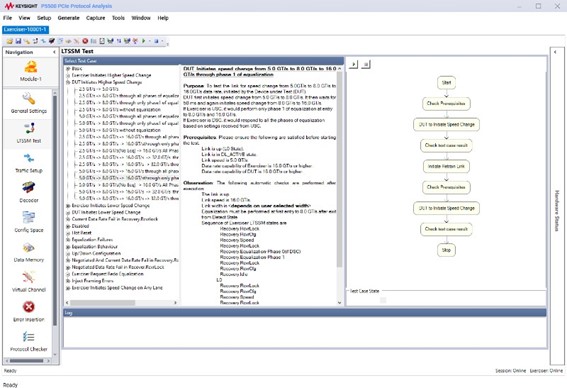567x388 pixels.
Task: Open Error Insertion in navigation
Action: click(x=29, y=311)
